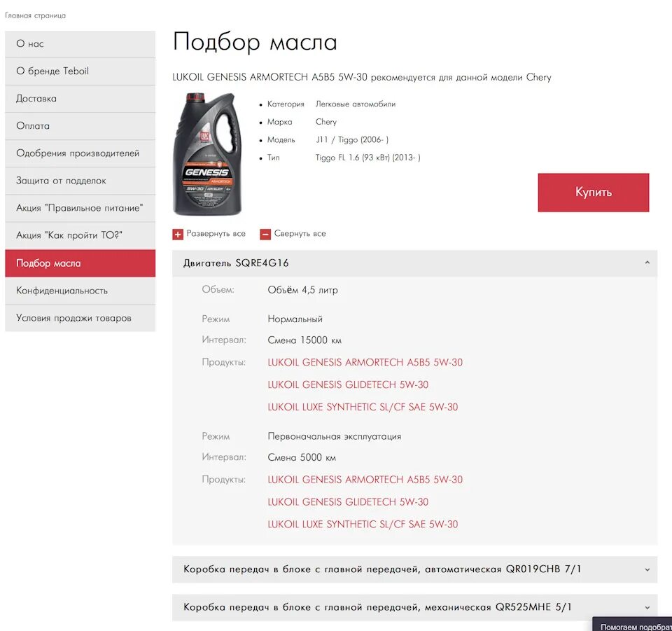Go to О бренде Teboil page
The height and width of the screenshot is (631, 672).
(80, 71)
